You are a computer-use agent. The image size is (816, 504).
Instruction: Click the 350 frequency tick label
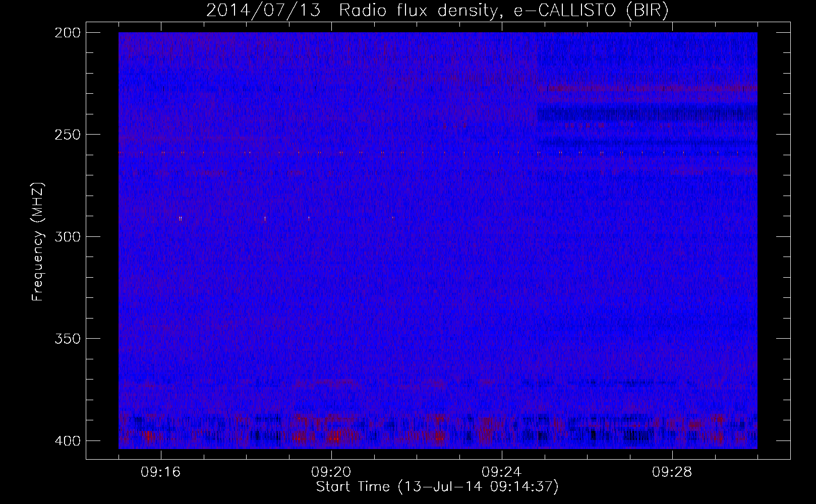pos(67,338)
